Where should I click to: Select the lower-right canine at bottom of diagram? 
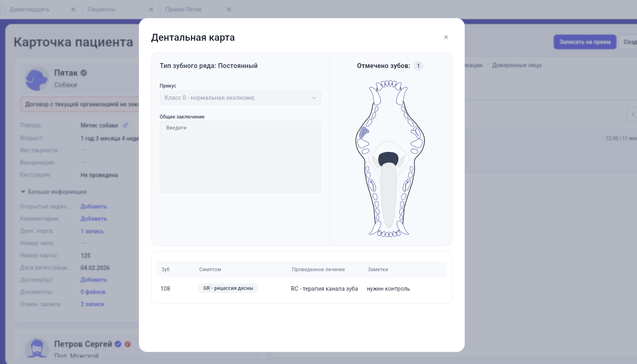click(x=402, y=228)
